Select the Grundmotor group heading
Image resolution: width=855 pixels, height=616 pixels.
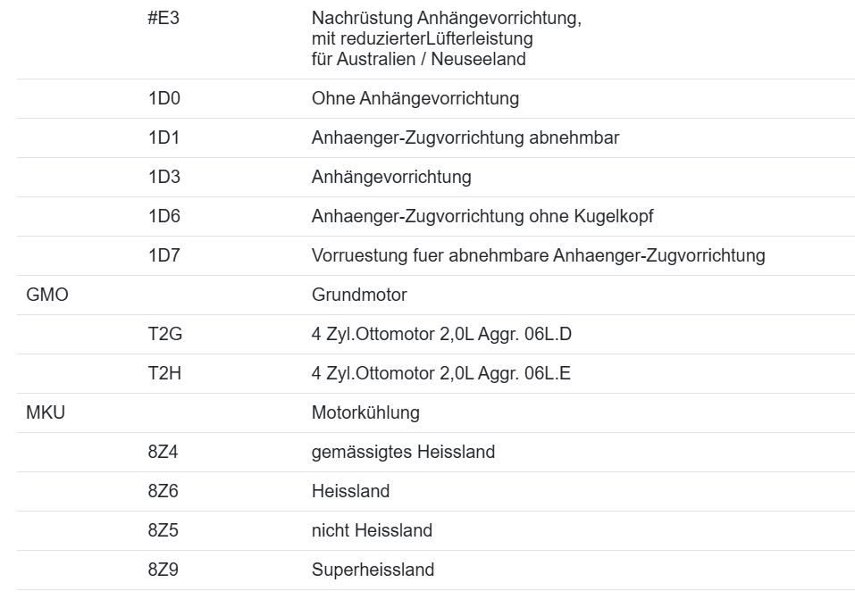359,296
